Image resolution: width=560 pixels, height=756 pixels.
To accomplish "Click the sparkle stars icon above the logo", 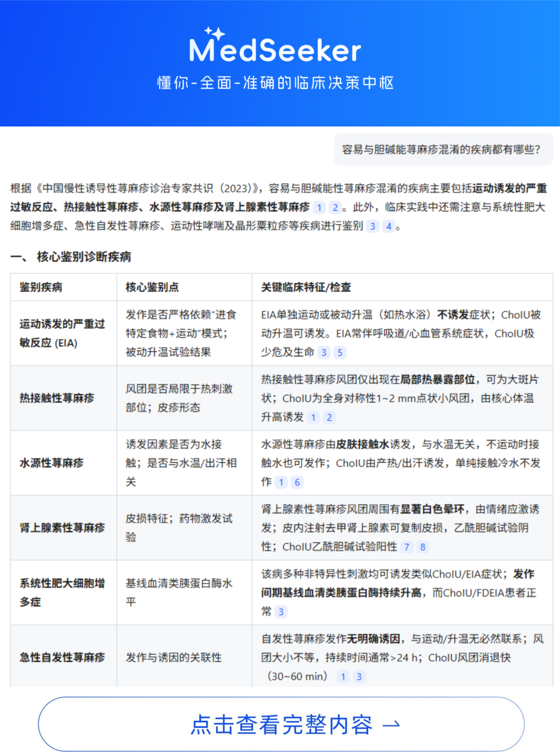I will point(215,34).
